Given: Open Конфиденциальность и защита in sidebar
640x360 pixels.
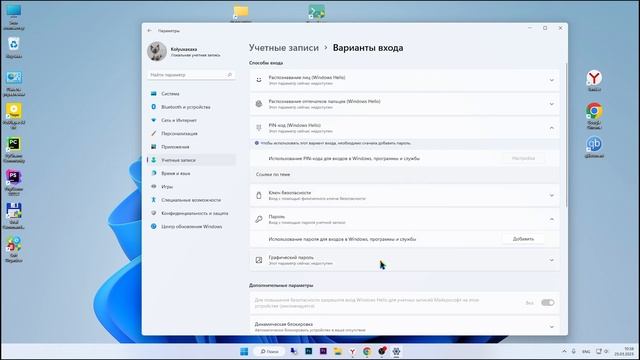Looking at the screenshot, I should (x=191, y=213).
